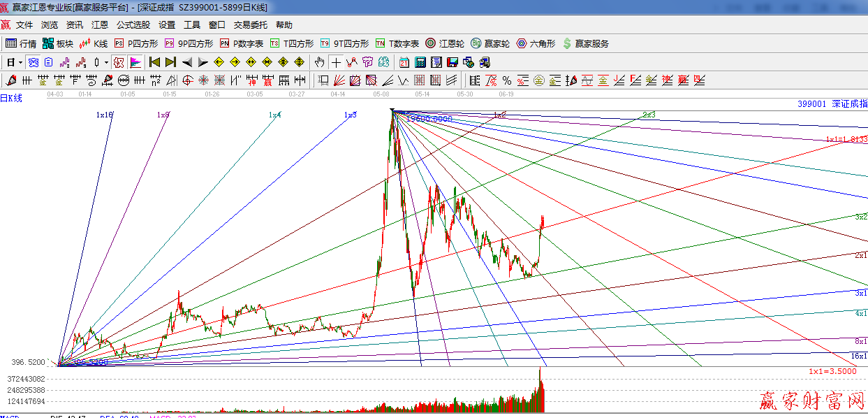
Task: Jump to first bar arrow icon
Action: (154, 62)
